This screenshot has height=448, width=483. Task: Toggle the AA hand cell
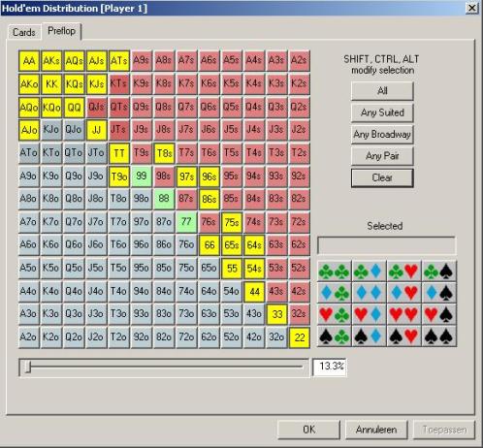tap(29, 60)
